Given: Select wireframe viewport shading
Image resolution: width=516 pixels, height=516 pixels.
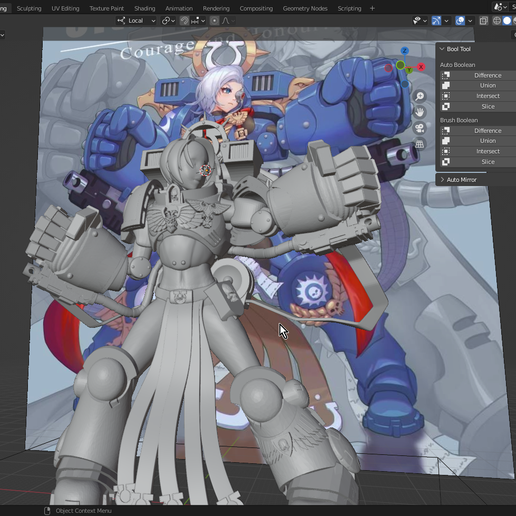Looking at the screenshot, I should click(x=497, y=21).
